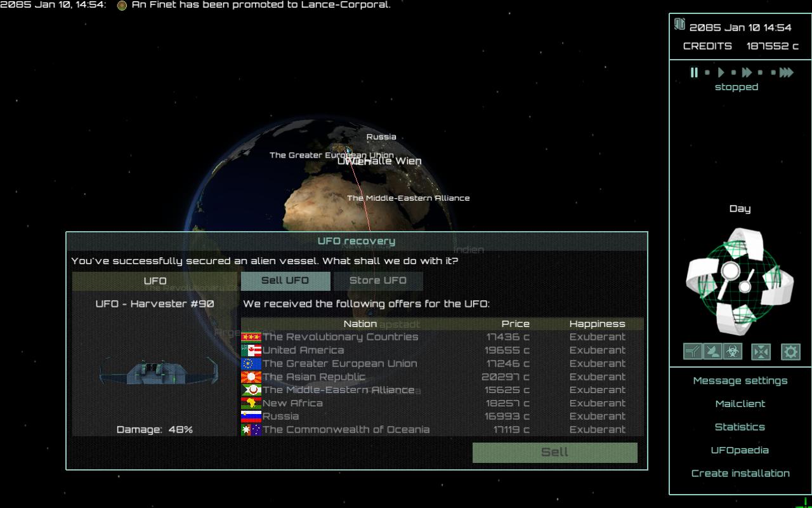Toggle political borders overlay icon
This screenshot has width=812, height=508.
693,351
